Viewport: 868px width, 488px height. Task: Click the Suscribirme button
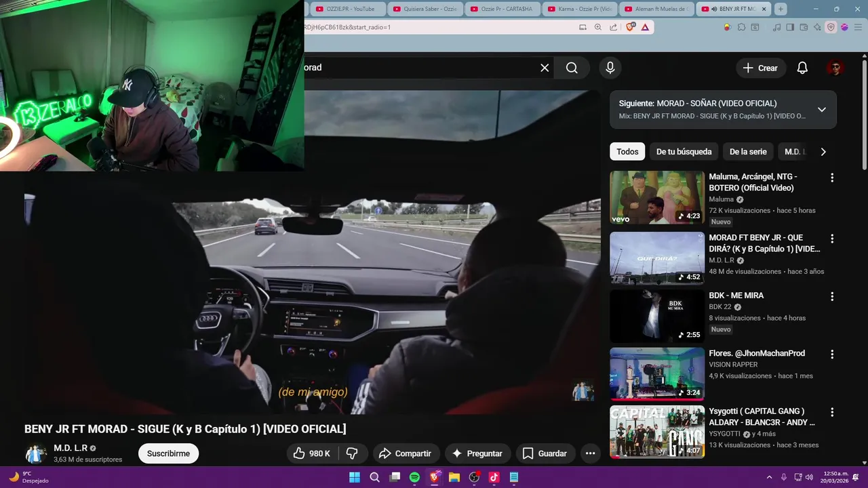pos(168,453)
